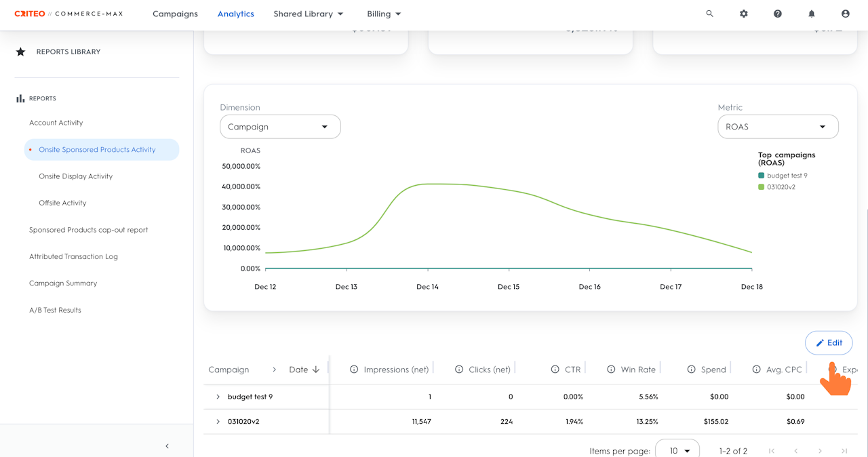
Task: Open the Shared Library menu
Action: 308,14
